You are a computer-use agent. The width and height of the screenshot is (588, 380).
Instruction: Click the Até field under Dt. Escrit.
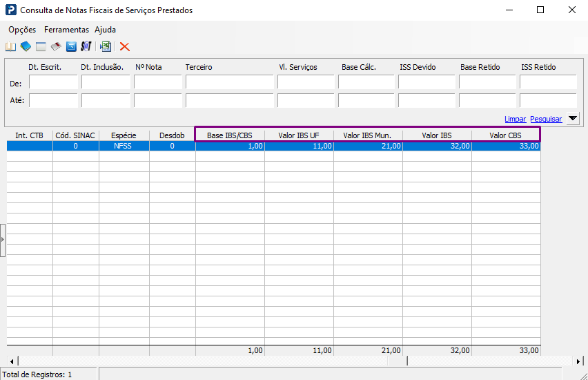pos(53,101)
